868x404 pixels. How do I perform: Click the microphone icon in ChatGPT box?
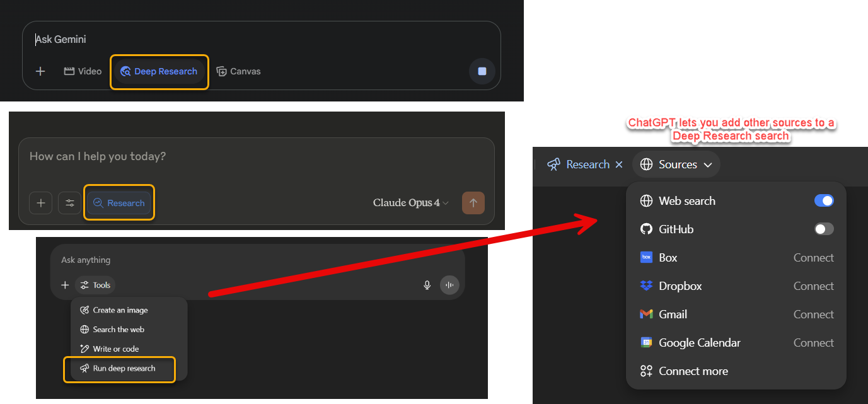point(427,285)
